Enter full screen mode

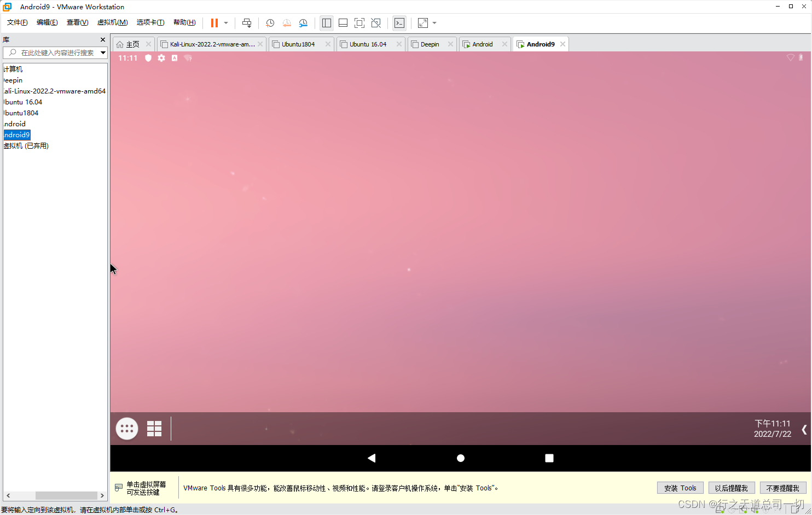(359, 23)
